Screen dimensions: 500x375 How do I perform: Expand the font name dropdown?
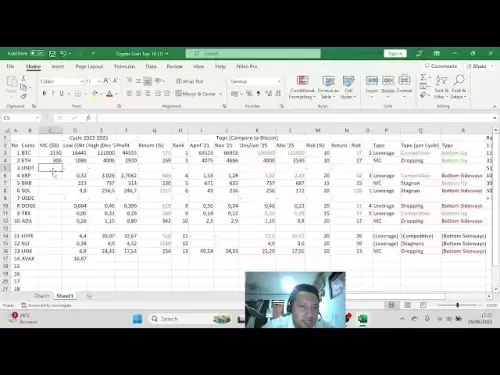[x=82, y=81]
